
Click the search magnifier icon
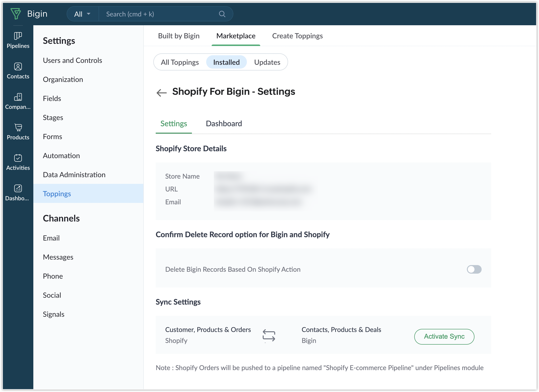tap(222, 14)
